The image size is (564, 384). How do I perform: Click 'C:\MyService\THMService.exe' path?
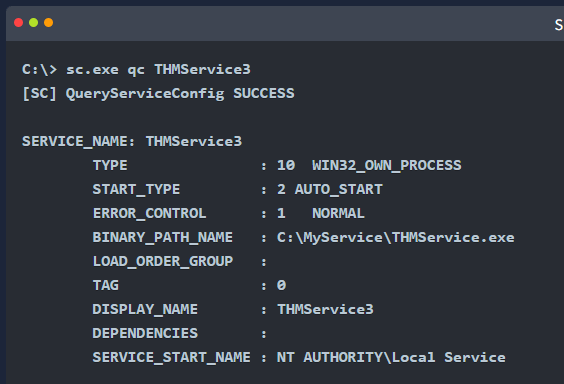396,238
